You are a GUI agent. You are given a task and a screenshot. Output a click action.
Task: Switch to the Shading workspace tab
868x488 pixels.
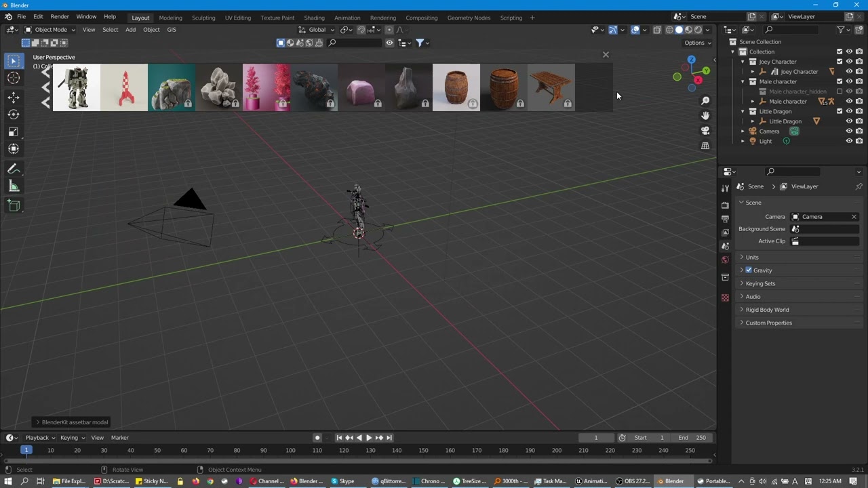[314, 18]
